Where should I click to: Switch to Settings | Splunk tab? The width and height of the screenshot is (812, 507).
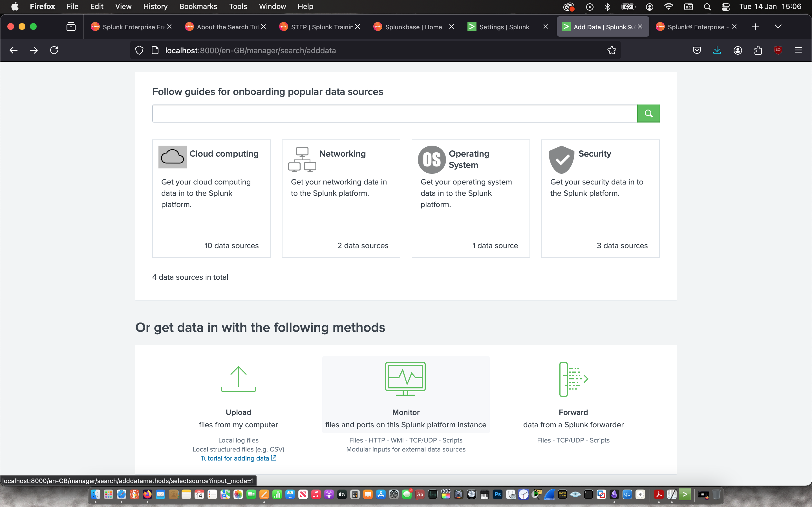point(504,27)
